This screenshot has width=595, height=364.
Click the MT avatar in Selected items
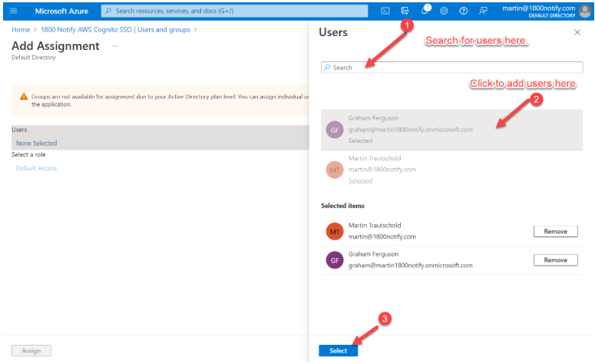pyautogui.click(x=335, y=232)
